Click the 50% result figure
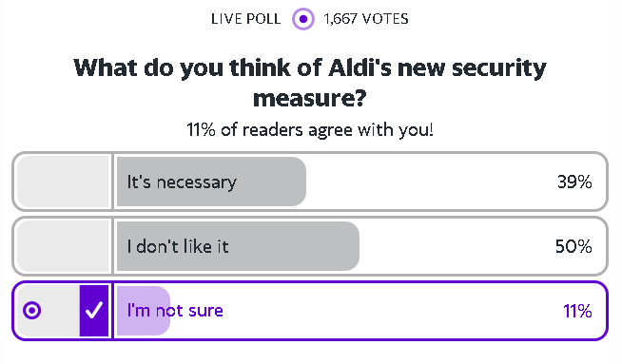Image resolution: width=622 pixels, height=364 pixels. point(573,246)
